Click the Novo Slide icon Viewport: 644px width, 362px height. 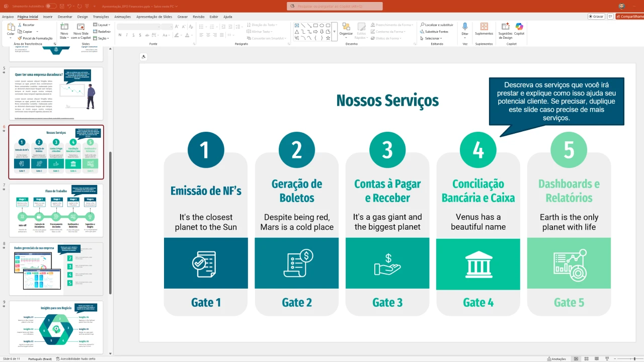tap(64, 28)
